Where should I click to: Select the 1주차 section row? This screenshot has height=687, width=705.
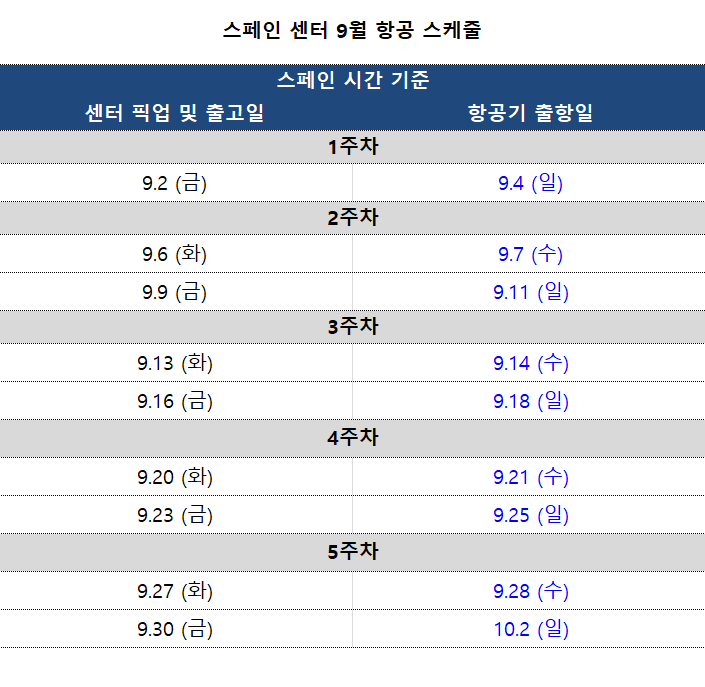pyautogui.click(x=352, y=147)
